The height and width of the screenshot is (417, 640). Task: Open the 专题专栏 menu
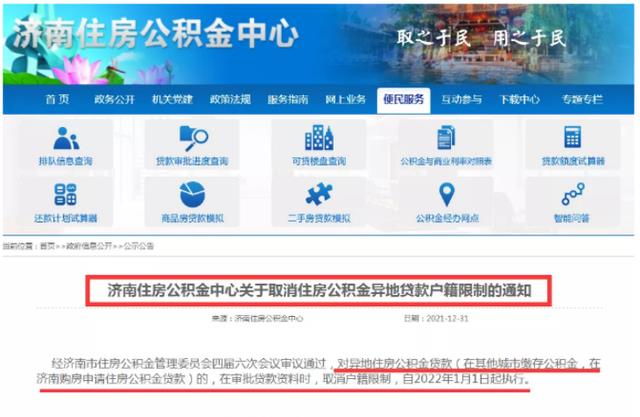(582, 99)
